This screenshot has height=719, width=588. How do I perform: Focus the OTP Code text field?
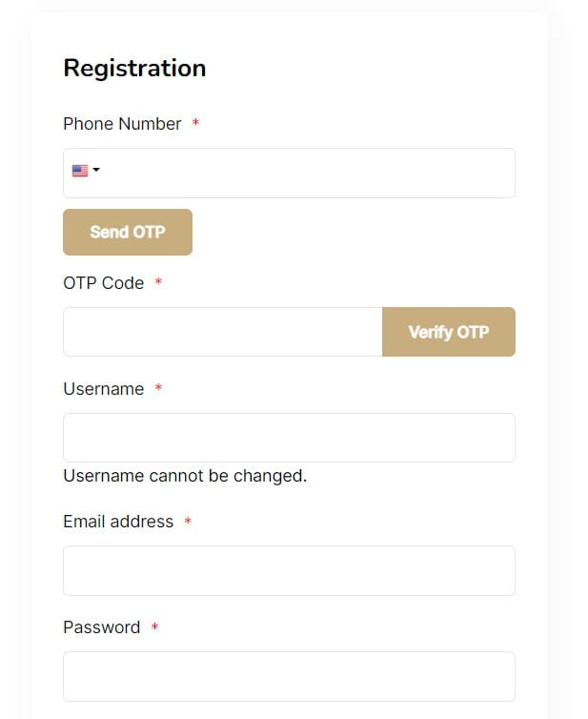(223, 332)
